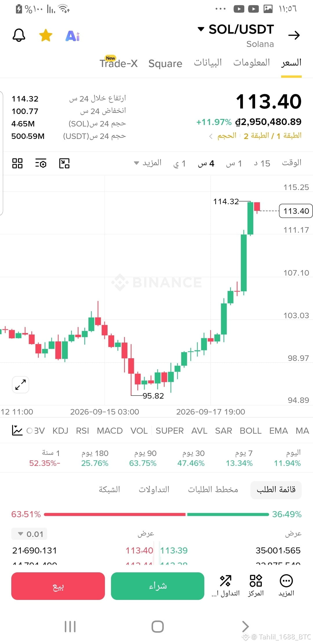Tap the red بيع sell button
Screen dimensions: 313x644
click(x=58, y=586)
